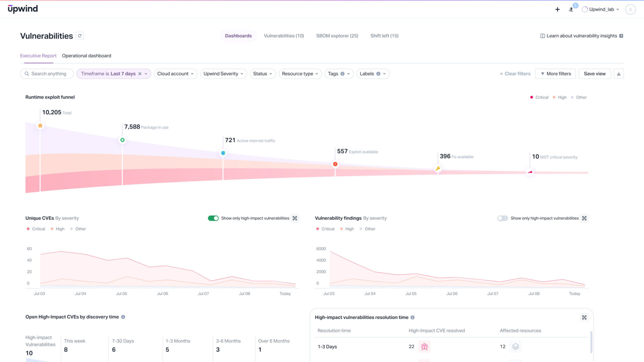Viewport: 644px width, 362px height.
Task: Click the Critical legend dot on the funnel
Action: tap(531, 97)
